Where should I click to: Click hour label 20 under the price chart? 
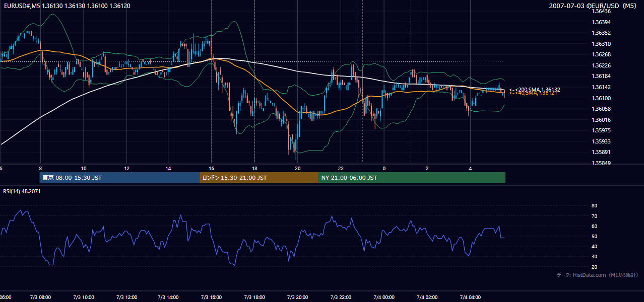click(x=298, y=168)
